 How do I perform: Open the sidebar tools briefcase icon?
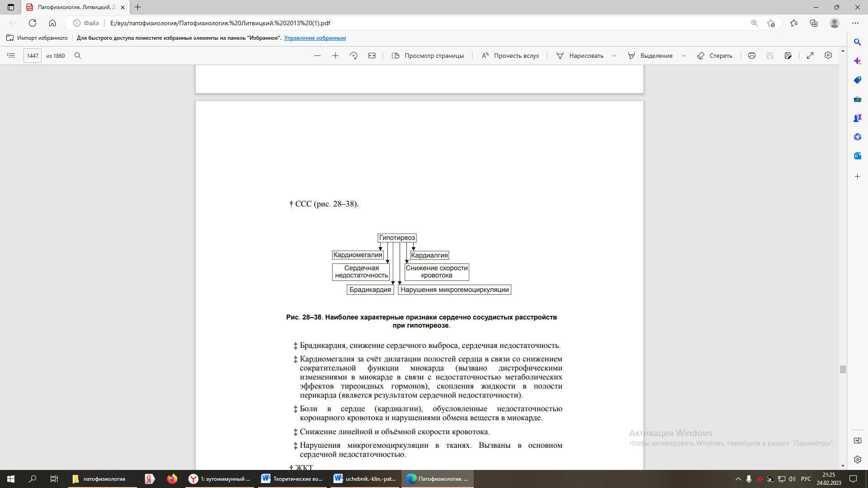tap(857, 99)
